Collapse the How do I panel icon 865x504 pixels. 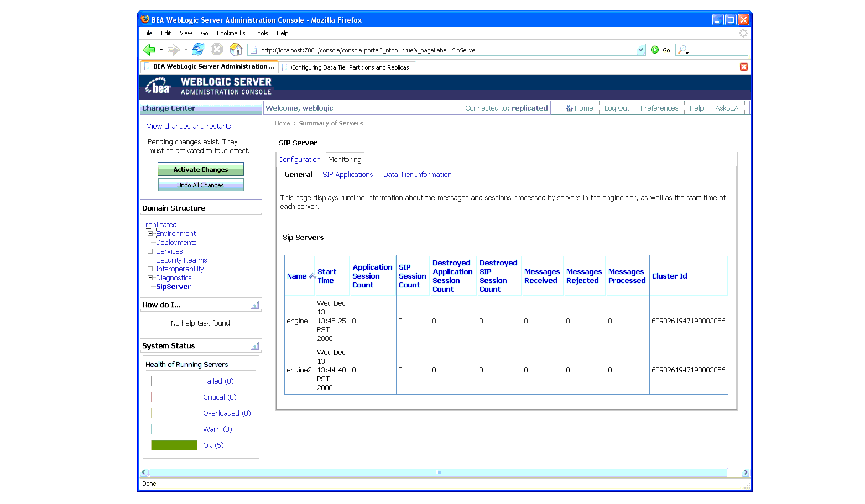click(254, 305)
